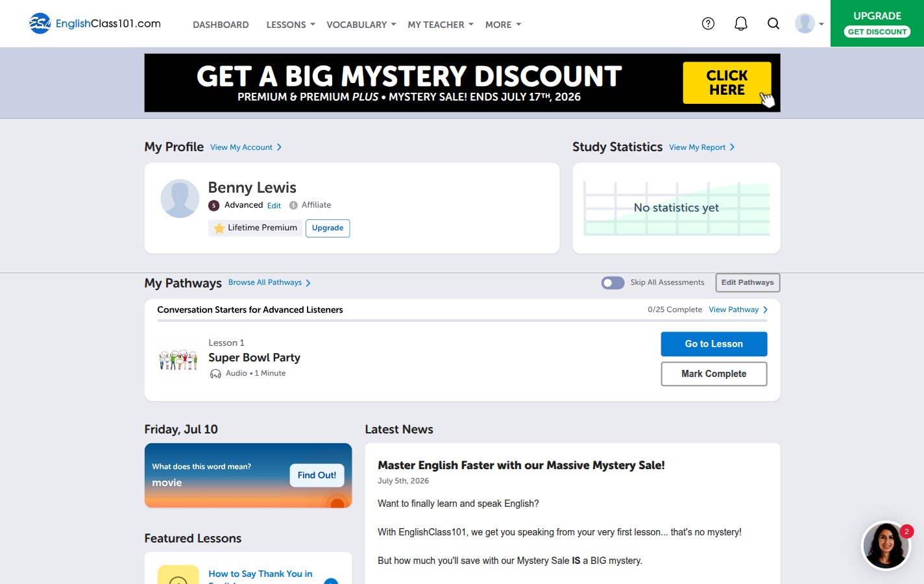The image size is (924, 584).
Task: Click the EnglishClass101 logo
Action: (95, 23)
